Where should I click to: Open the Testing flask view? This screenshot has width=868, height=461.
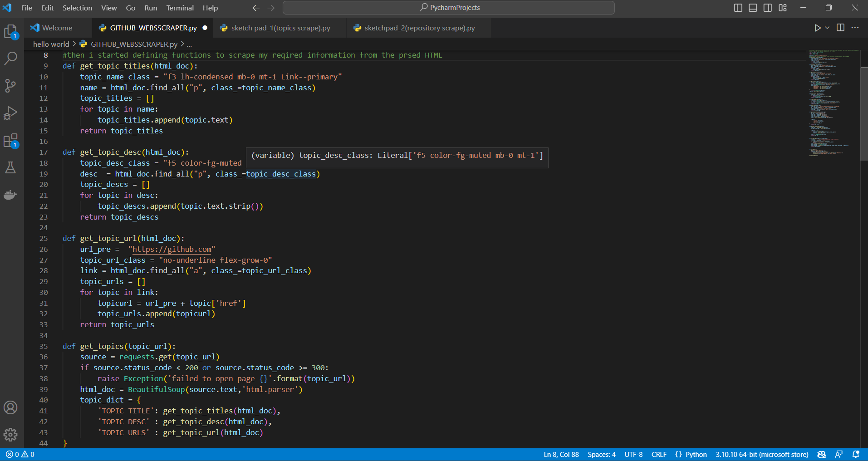pyautogui.click(x=10, y=168)
